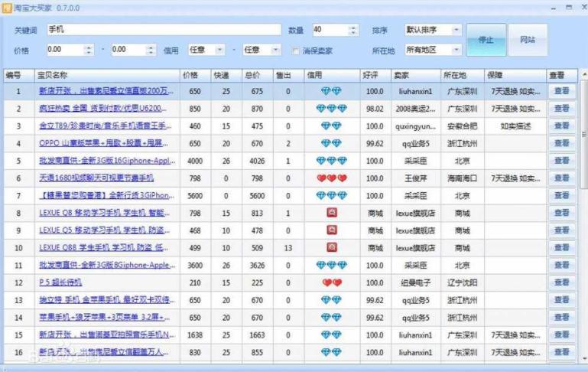The height and width of the screenshot is (372, 588).
Task: Click the red mall badge in row 9
Action: point(332,230)
